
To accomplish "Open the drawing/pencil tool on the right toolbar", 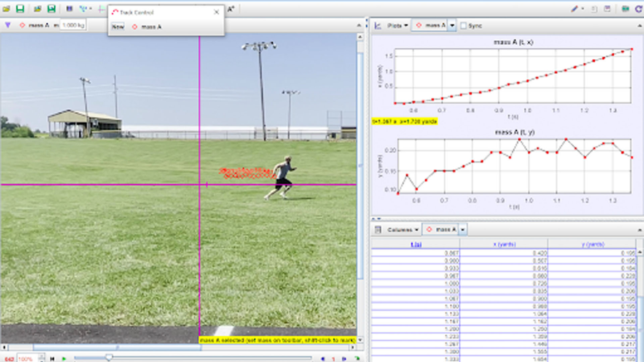I will point(574,8).
